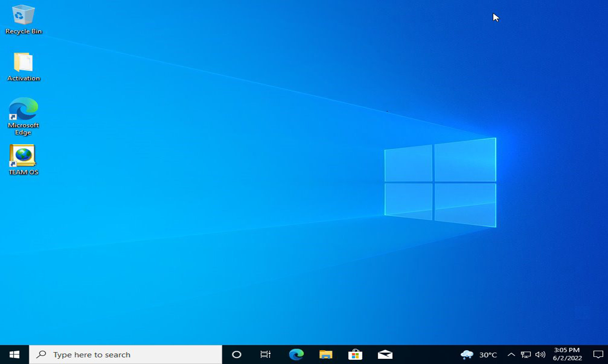This screenshot has height=364, width=608.
Task: Show hidden system tray icons
Action: [x=511, y=355]
